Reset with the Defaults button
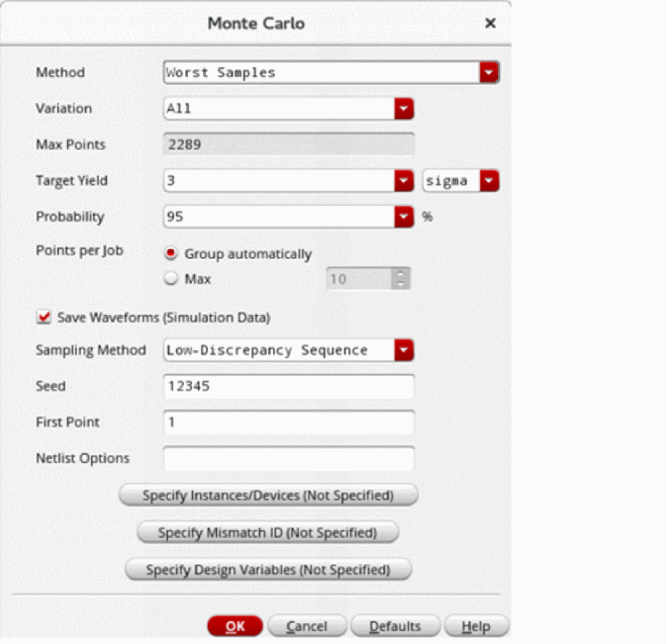Viewport: 666px width, 644px height. [x=395, y=627]
